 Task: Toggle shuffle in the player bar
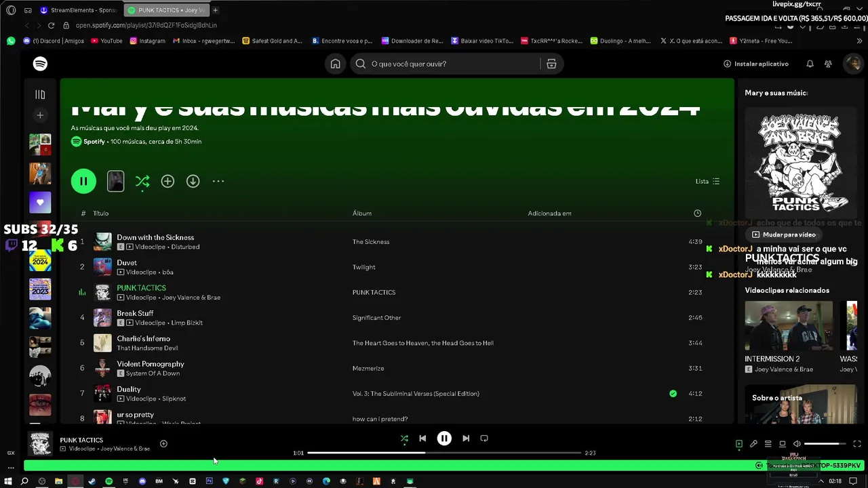404,439
